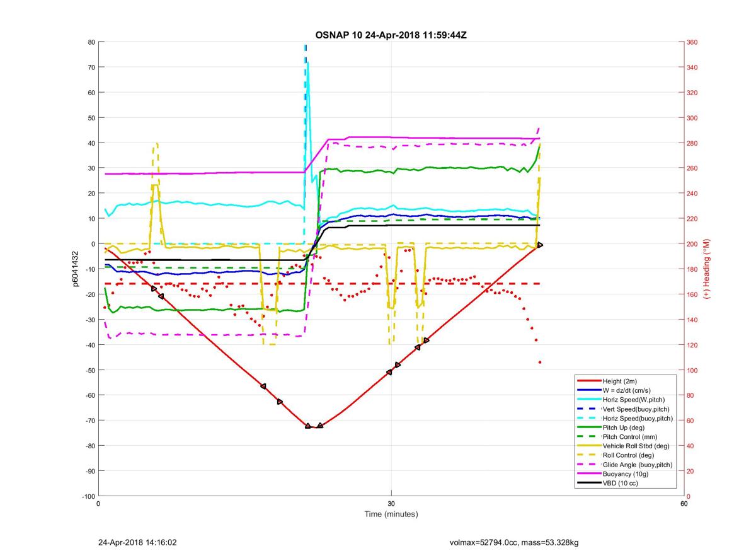Select the "Pitch Control (mm)" legend entry
Viewport: 756px width, 558px height.
point(630,437)
